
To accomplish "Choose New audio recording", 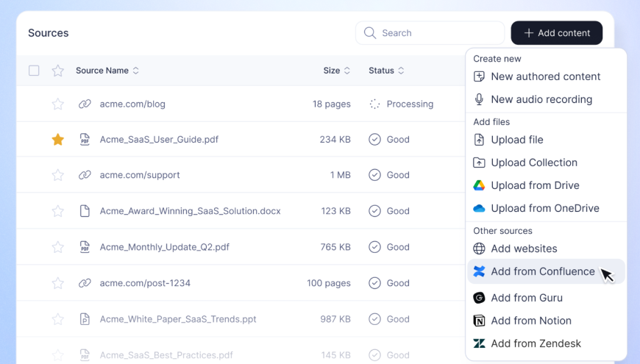I will coord(546,99).
